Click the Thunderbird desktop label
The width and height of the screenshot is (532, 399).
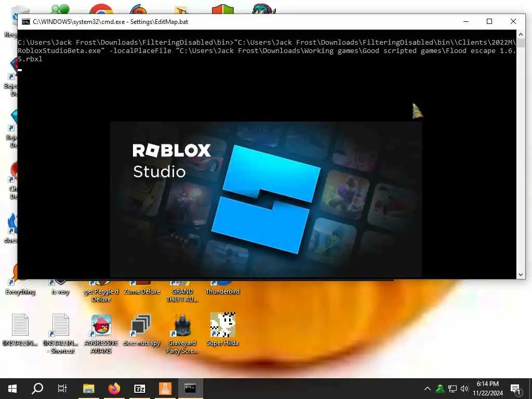pyautogui.click(x=222, y=292)
